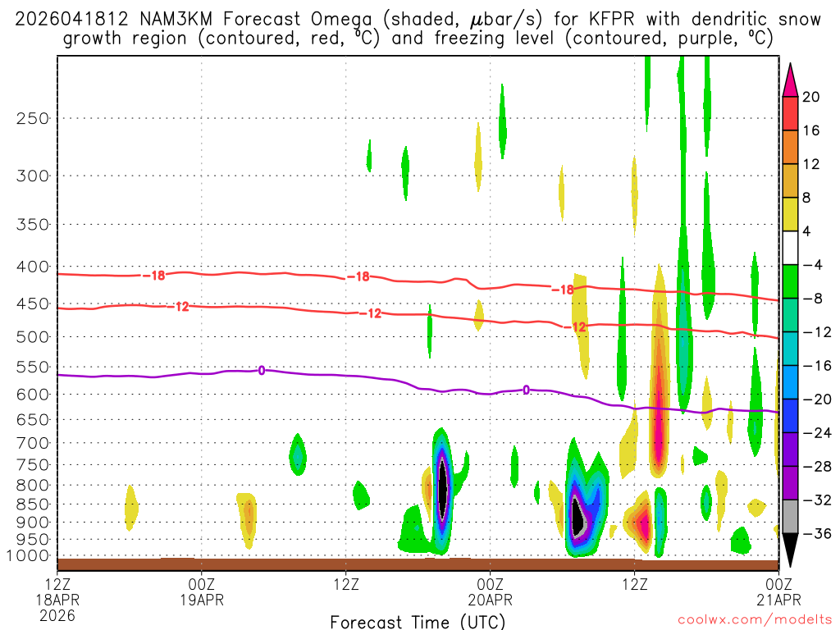
Task: Click the 400 pressure level label
Action: coord(33,267)
